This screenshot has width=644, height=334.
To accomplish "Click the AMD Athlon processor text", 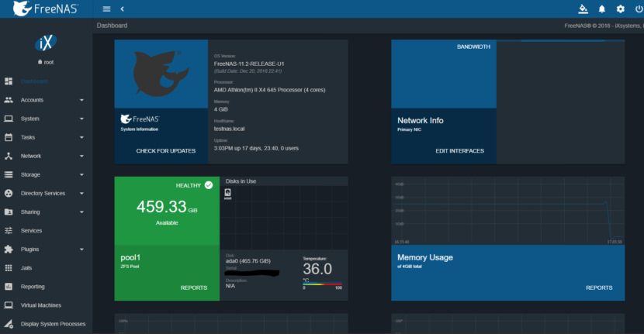I will coord(269,90).
